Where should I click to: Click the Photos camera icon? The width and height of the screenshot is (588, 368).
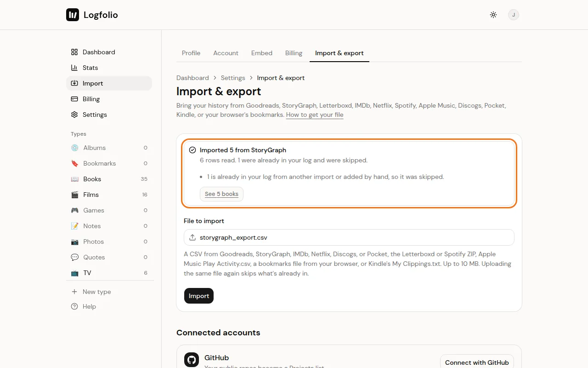coord(74,241)
